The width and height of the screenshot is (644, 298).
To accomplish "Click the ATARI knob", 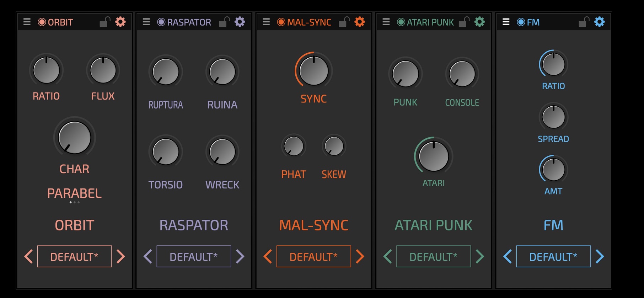I will 434,156.
